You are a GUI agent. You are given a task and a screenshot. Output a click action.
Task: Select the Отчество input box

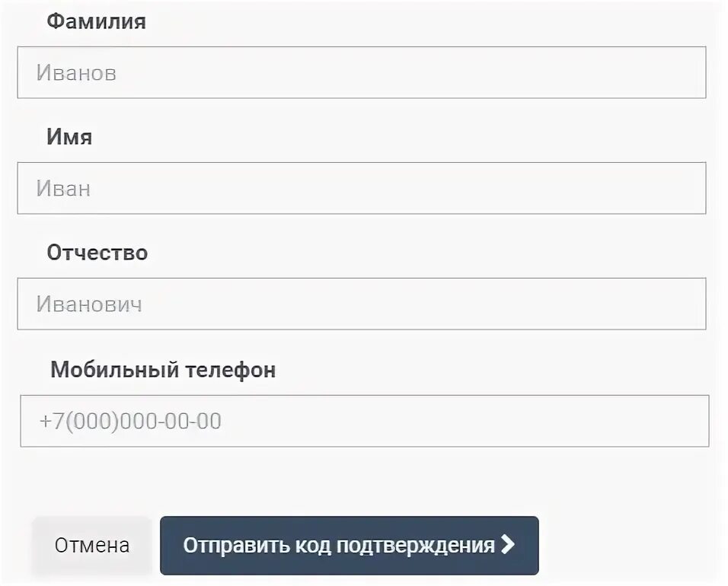361,304
